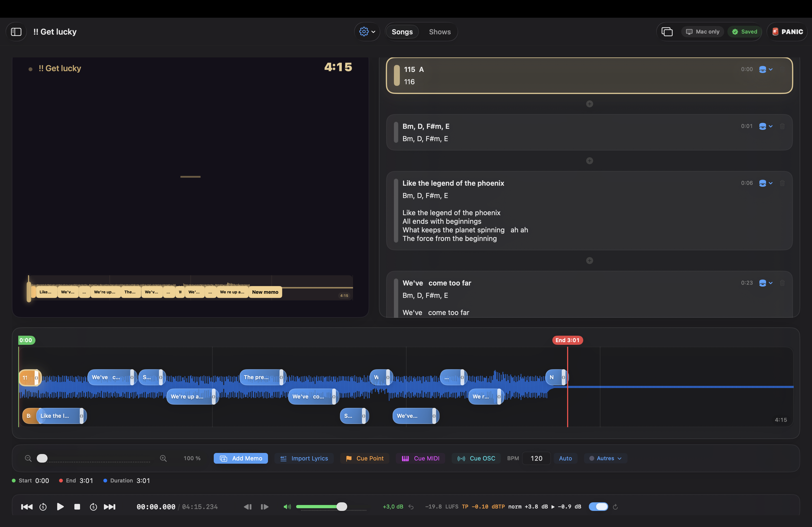Click the play button in transport bar

[60, 507]
